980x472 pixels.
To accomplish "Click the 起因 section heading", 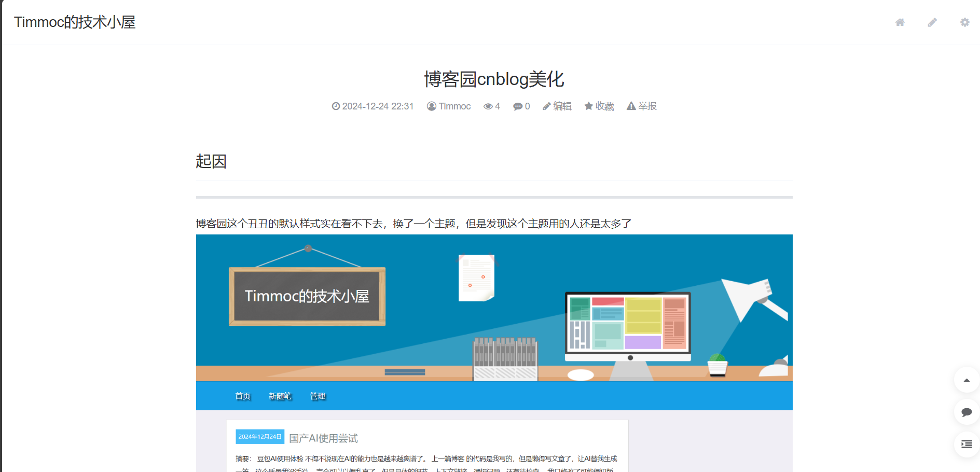I will click(x=211, y=161).
